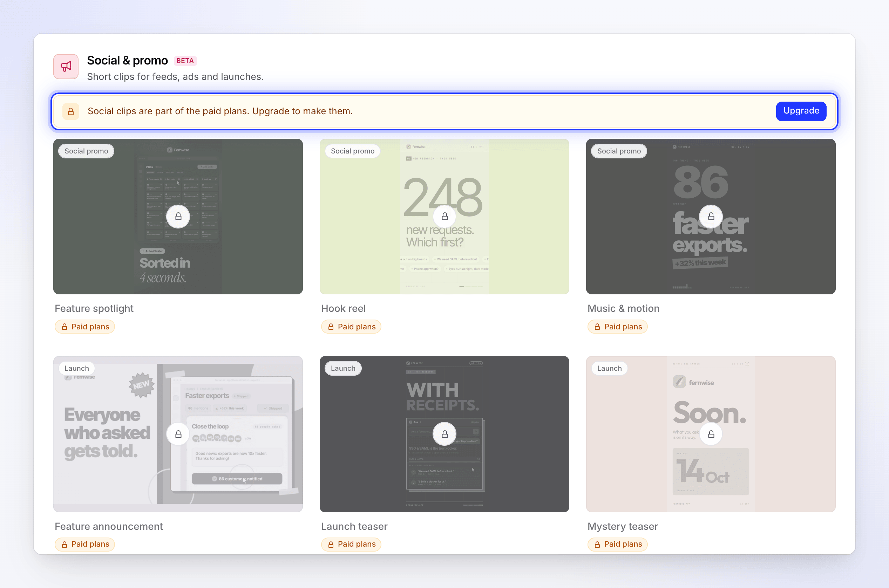
Task: Click the lock icon in upgrade banner
Action: point(70,111)
